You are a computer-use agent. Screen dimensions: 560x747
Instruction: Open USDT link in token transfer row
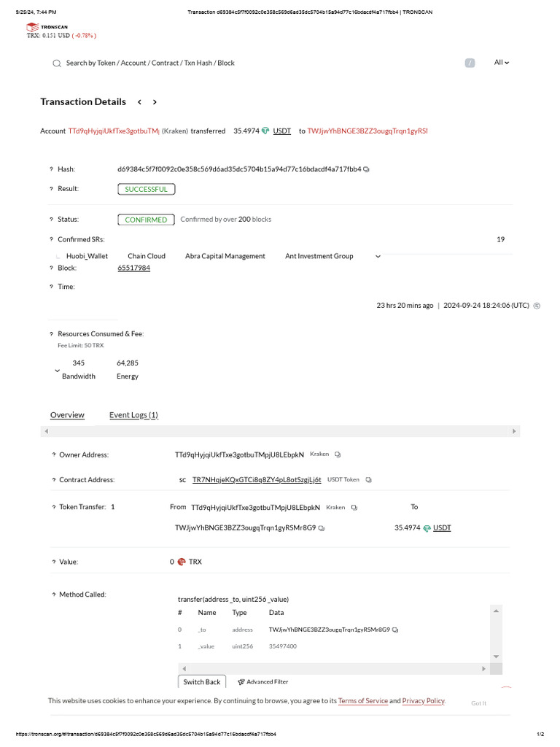pyautogui.click(x=442, y=528)
